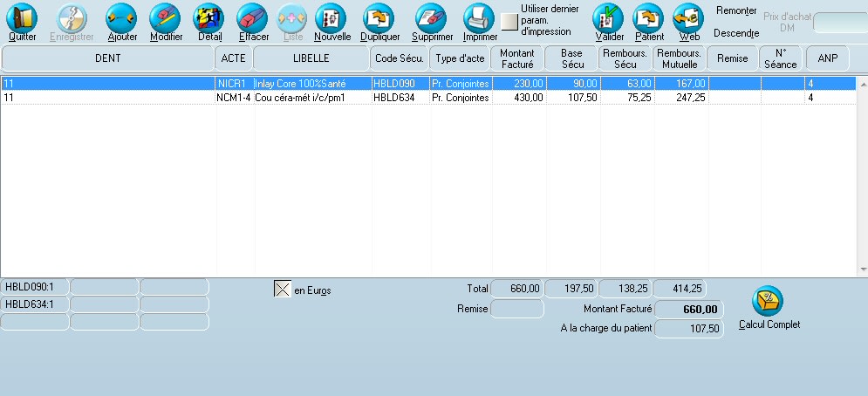
Task: Click the Quitter door icon
Action: tap(23, 17)
